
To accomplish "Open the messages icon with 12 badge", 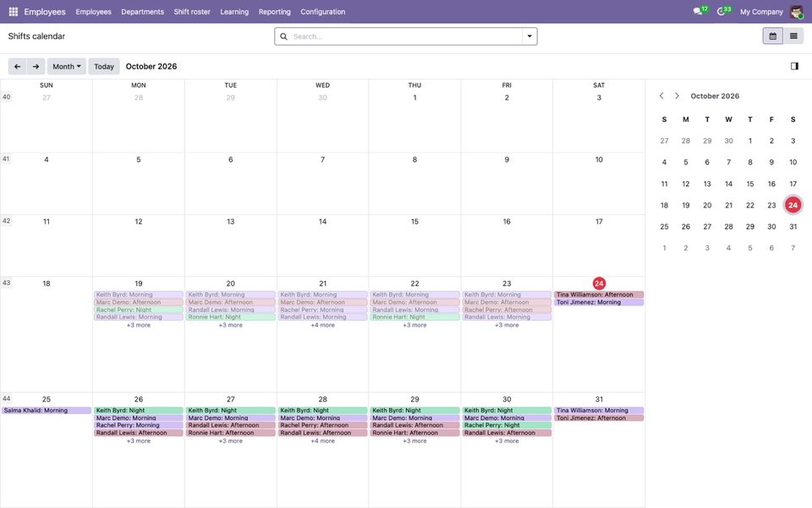I will [x=698, y=11].
